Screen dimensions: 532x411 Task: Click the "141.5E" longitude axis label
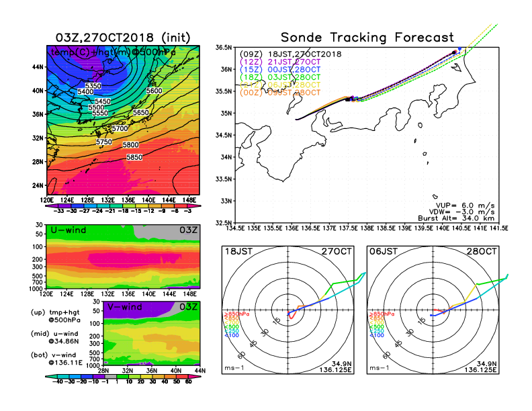tap(500, 228)
